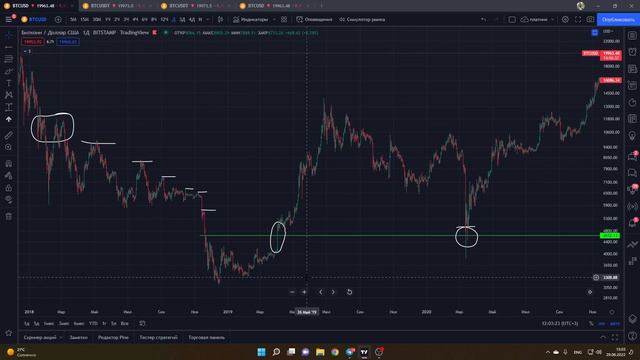
Task: Click the BTCUSD symbol search field
Action: [x=35, y=19]
